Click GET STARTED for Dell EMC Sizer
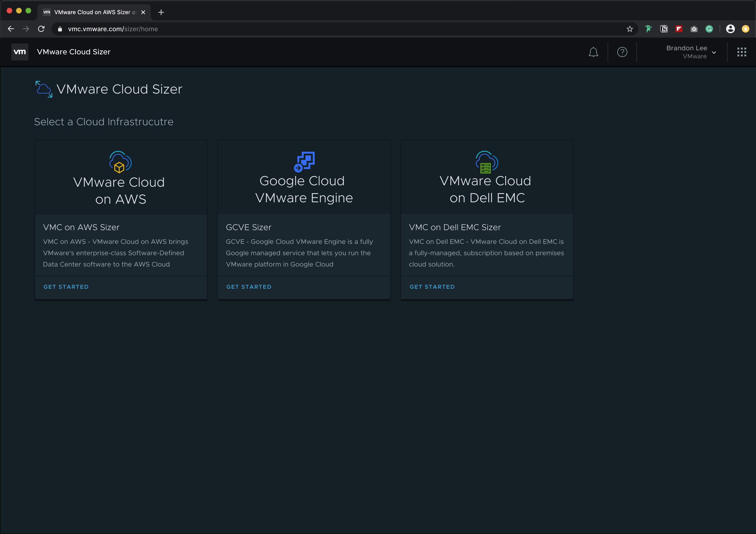 tap(432, 287)
